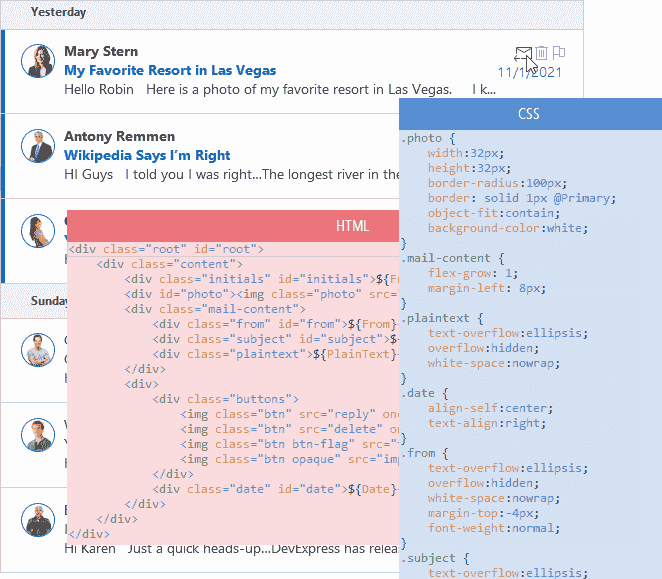
Task: Click the avatar beside the 'Hi Karen' email
Action: pos(38,520)
